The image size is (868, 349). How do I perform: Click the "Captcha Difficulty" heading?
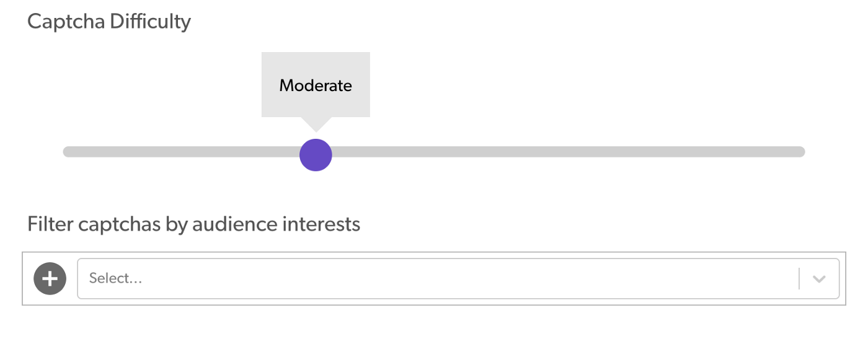click(109, 22)
